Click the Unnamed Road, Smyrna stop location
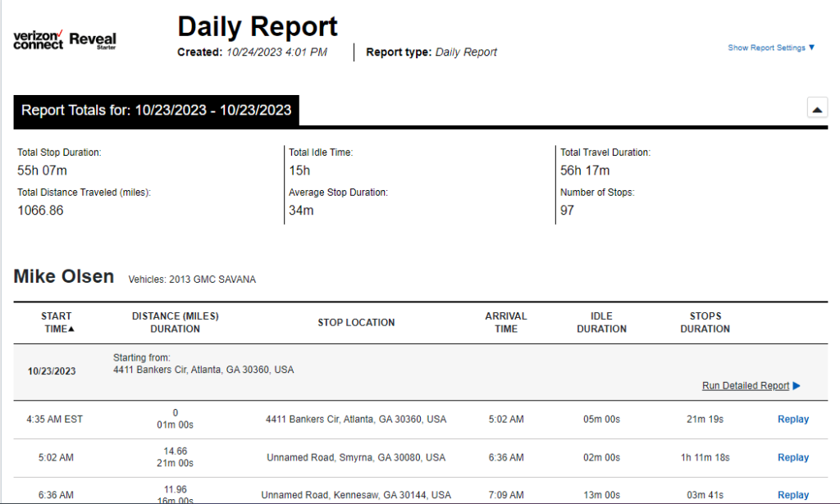 (x=356, y=458)
